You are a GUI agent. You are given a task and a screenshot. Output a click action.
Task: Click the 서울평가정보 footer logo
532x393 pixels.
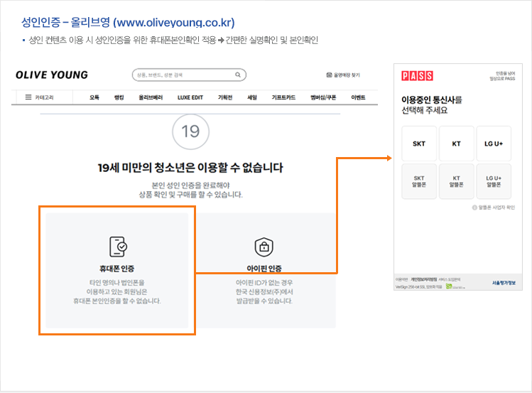504,283
